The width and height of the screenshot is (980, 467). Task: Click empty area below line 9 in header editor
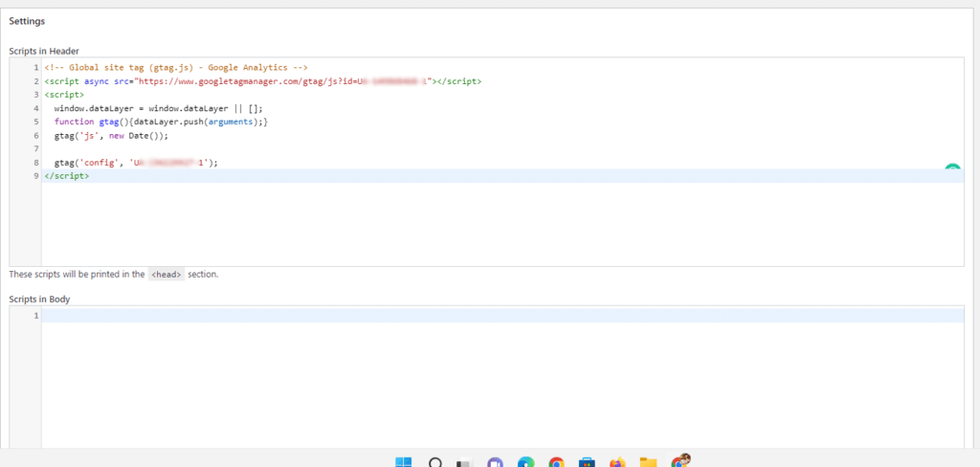tap(502, 224)
